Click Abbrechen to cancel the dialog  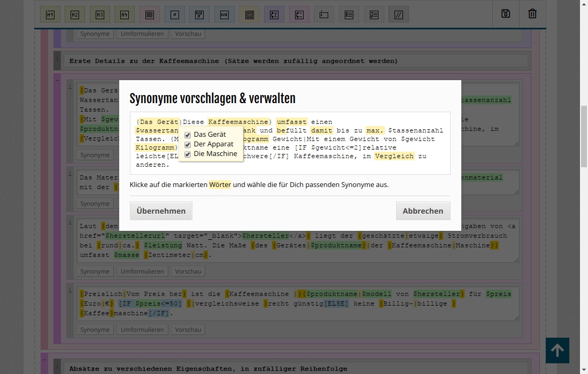click(423, 211)
